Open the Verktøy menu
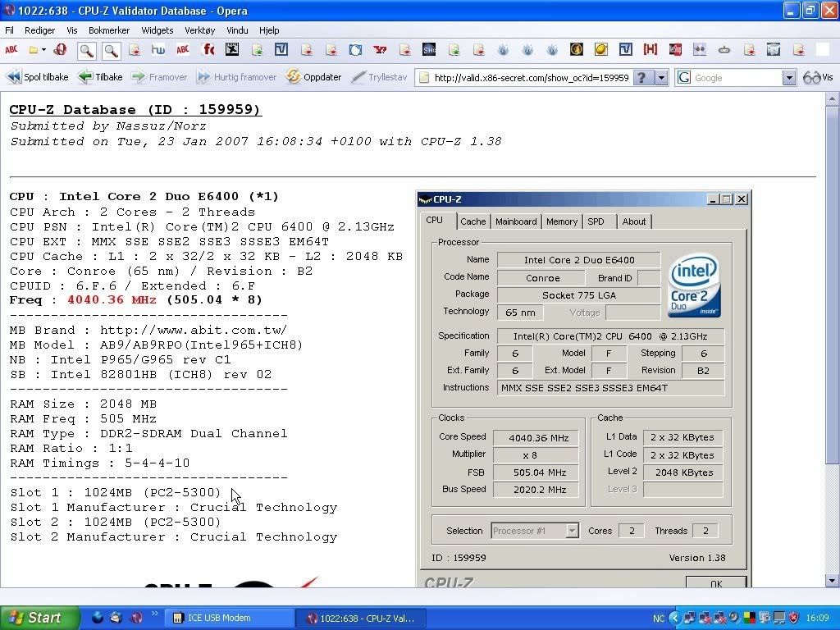The image size is (840, 630). click(200, 30)
